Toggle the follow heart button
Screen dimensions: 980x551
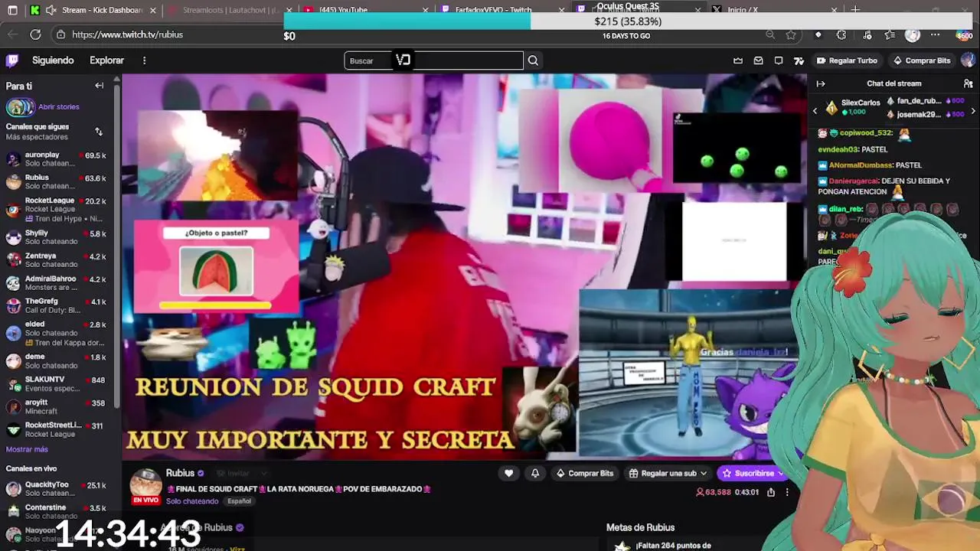tap(508, 473)
